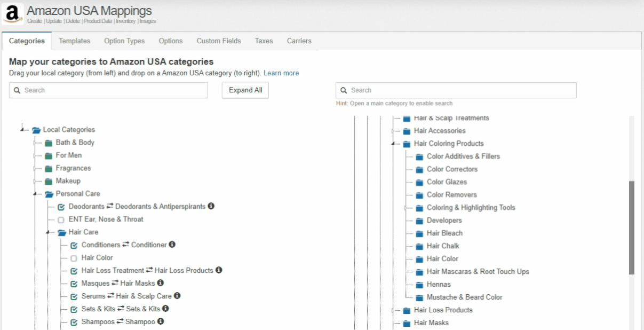Select the Developers Amazon category
The height and width of the screenshot is (330, 644).
click(444, 221)
